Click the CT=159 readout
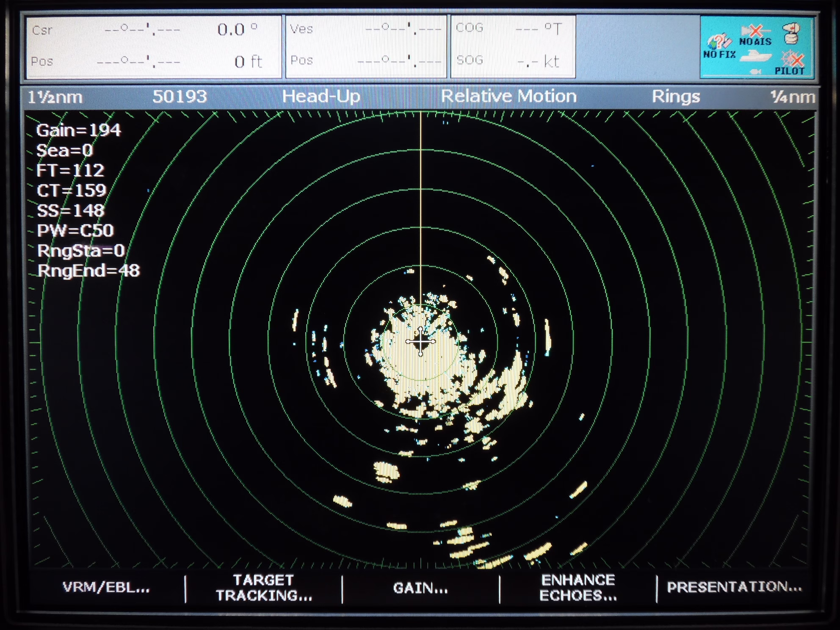Screen dimensions: 840x630 (72, 191)
